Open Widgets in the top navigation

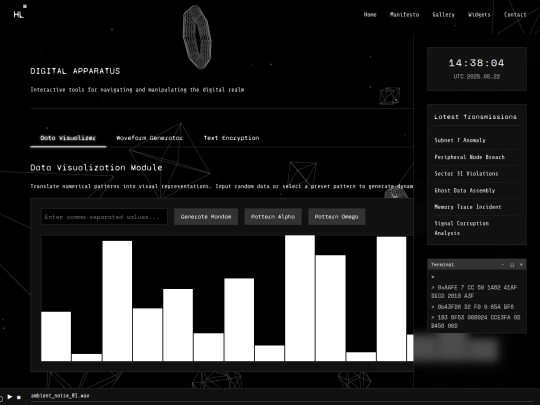tap(479, 14)
